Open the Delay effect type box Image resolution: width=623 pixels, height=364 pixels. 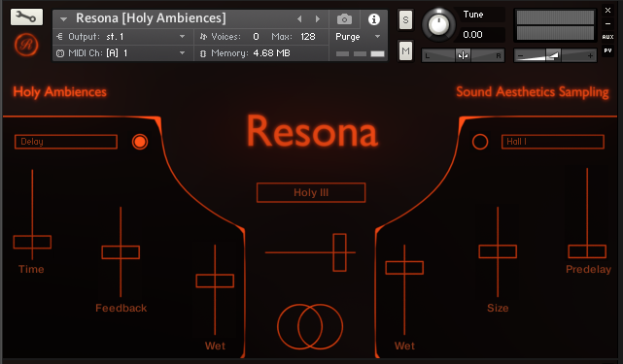pos(66,142)
